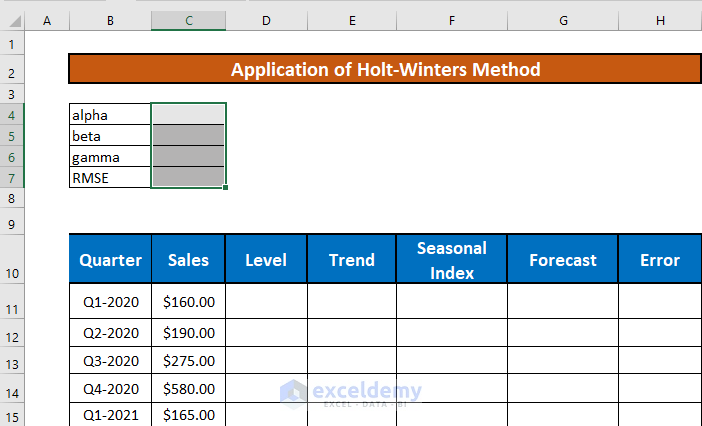Click the 'Q2-2020' cell
702x426 pixels.
[110, 332]
